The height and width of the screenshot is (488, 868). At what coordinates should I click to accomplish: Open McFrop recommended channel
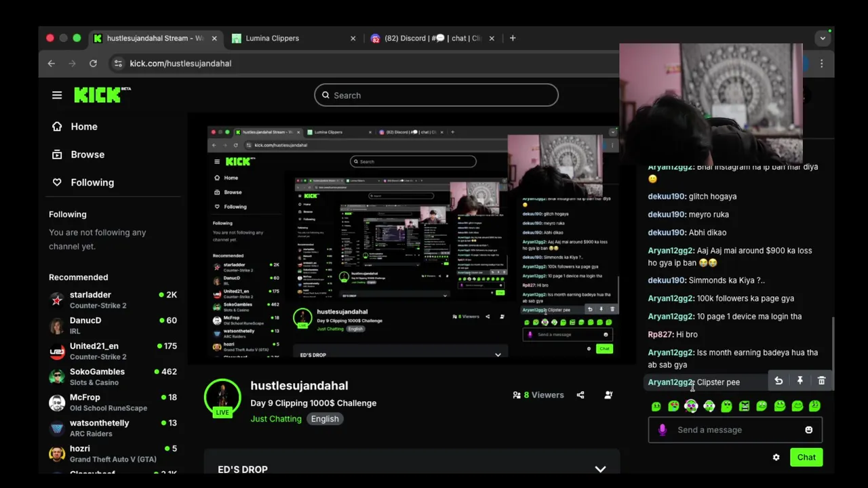coord(113,403)
